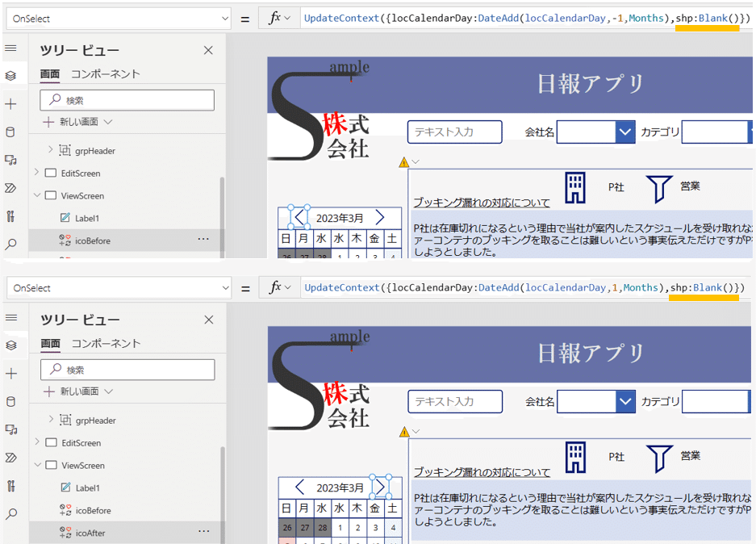The height and width of the screenshot is (544, 756).
Task: Click the building icon next to P社 in upper preview
Action: [575, 187]
